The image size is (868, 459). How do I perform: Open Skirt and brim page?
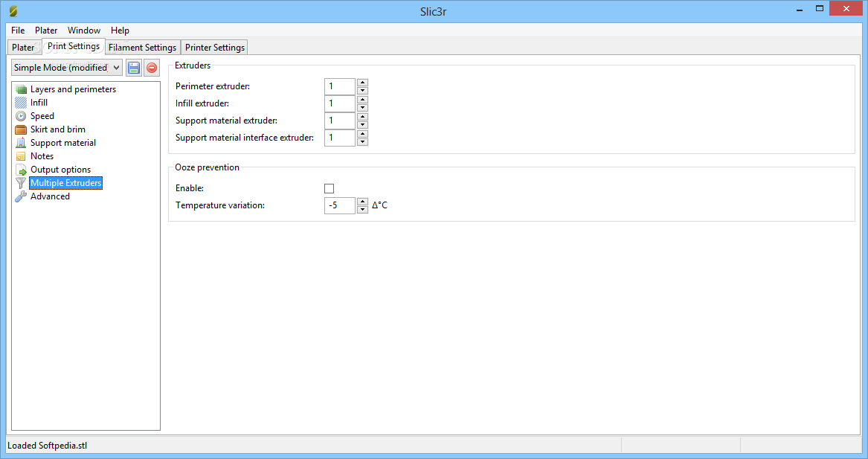click(57, 129)
